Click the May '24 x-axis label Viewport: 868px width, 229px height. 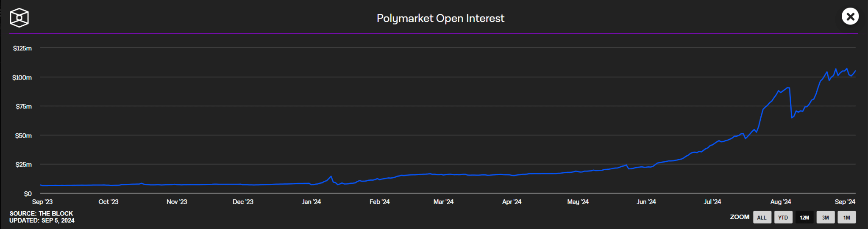(578, 201)
